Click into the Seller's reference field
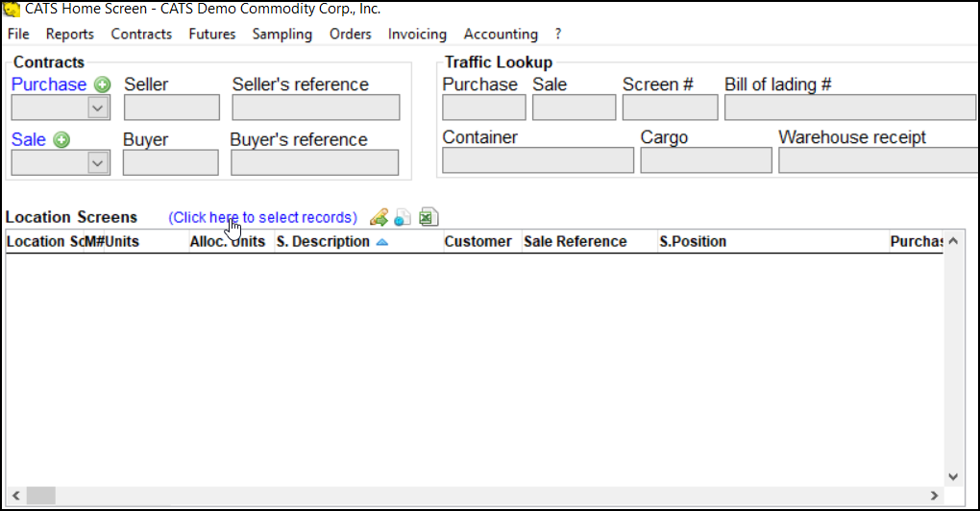Image resolution: width=980 pixels, height=511 pixels. 316,108
